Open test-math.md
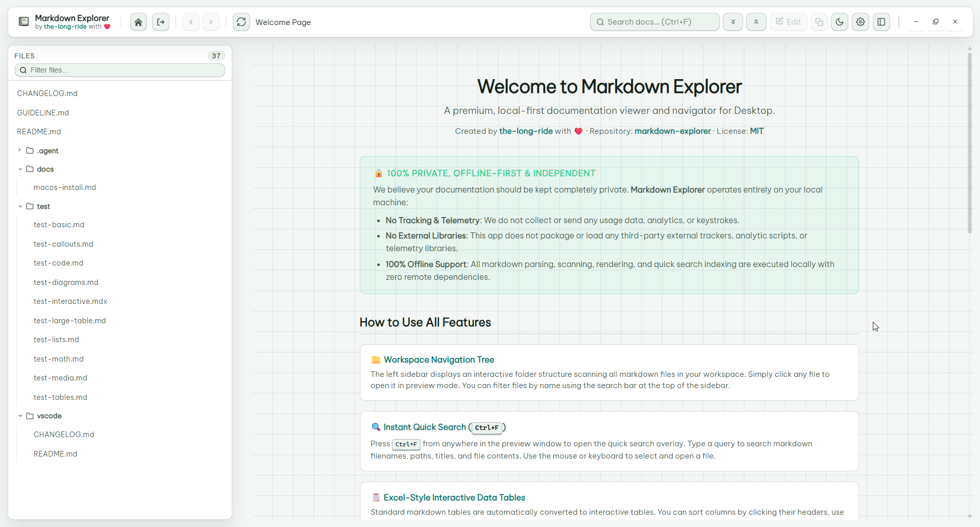The height and width of the screenshot is (527, 980). pyautogui.click(x=59, y=359)
